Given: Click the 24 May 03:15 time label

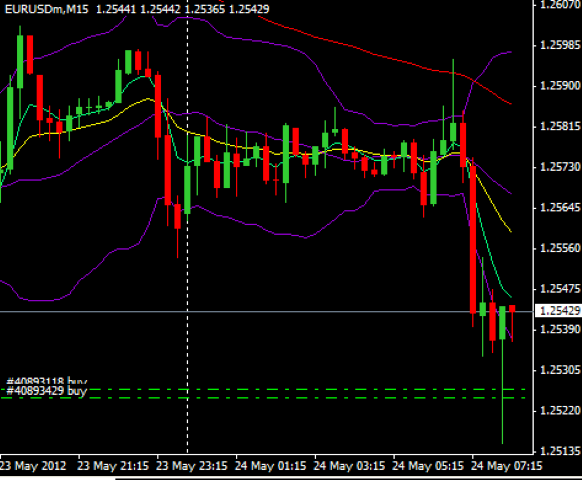Looking at the screenshot, I should [349, 466].
